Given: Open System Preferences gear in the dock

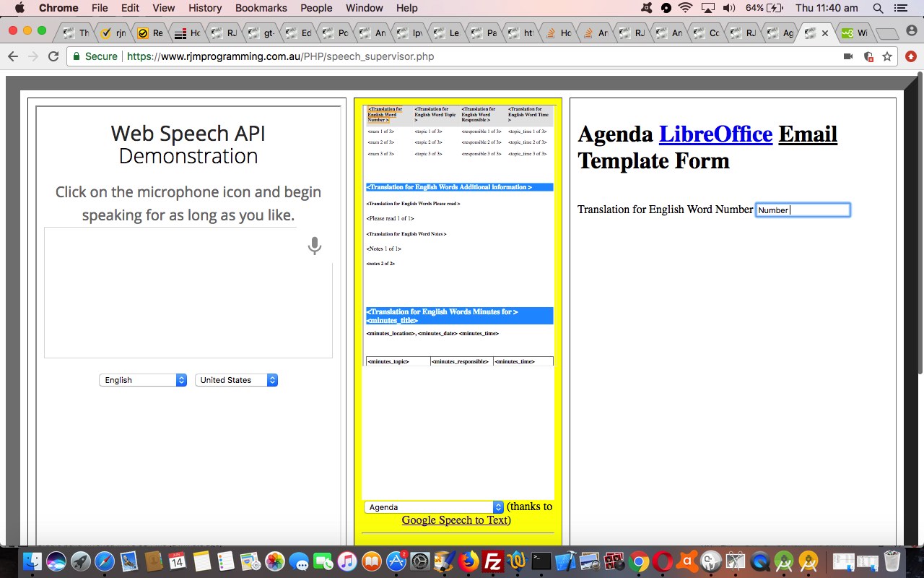Looking at the screenshot, I should point(420,561).
